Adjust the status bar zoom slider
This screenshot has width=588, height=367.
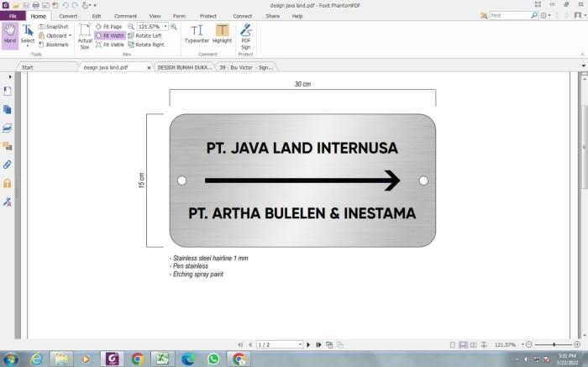click(x=554, y=344)
